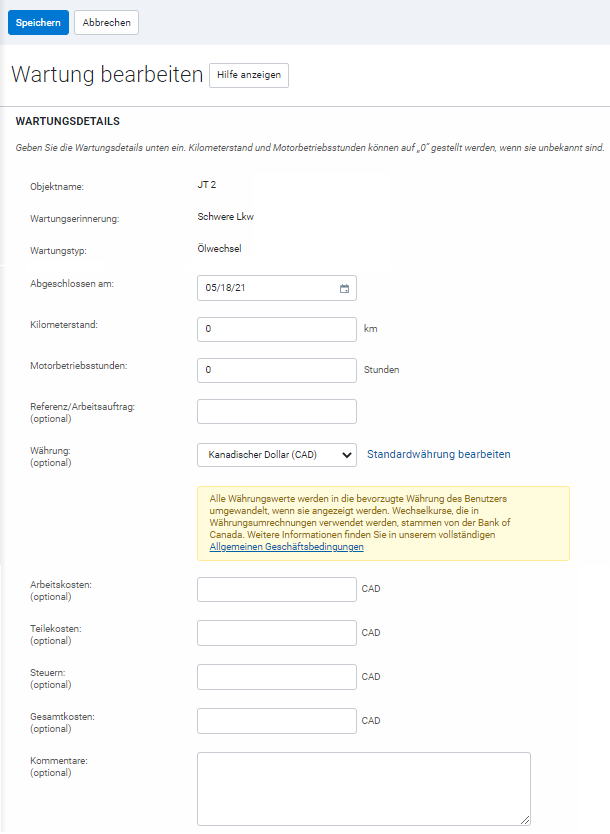Select the Teilekosten input field
This screenshot has height=834, width=610.
click(277, 632)
